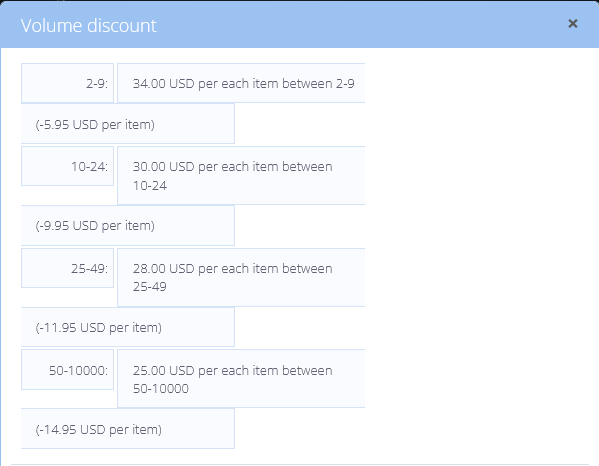The width and height of the screenshot is (599, 466).
Task: Click blank gap beneath the 10-24 label cell
Action: [x=67, y=196]
